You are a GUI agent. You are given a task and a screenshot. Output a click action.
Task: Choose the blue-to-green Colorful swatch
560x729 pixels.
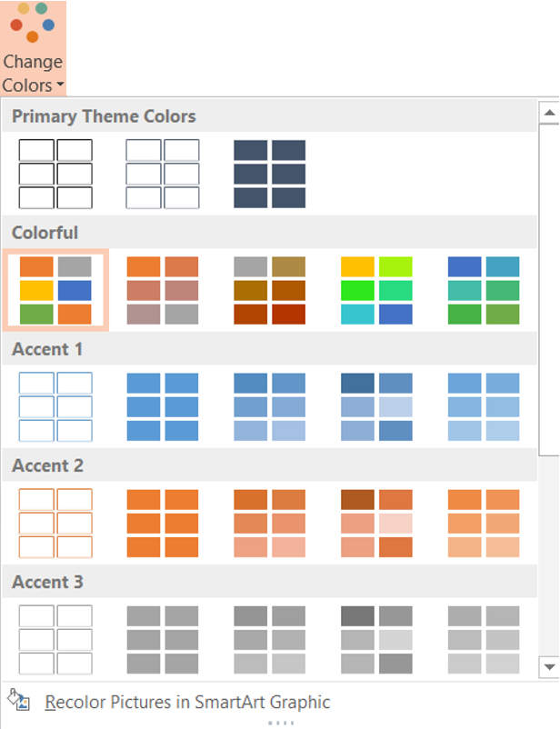point(484,290)
